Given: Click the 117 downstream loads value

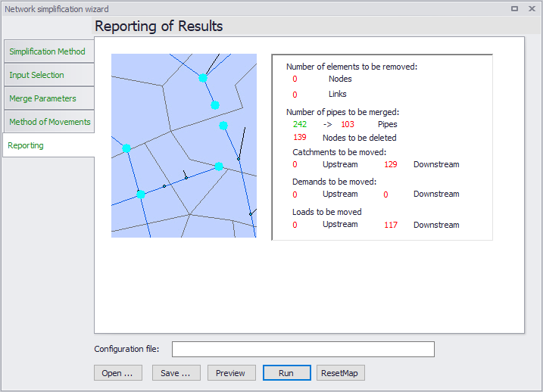Looking at the screenshot, I should coord(391,225).
